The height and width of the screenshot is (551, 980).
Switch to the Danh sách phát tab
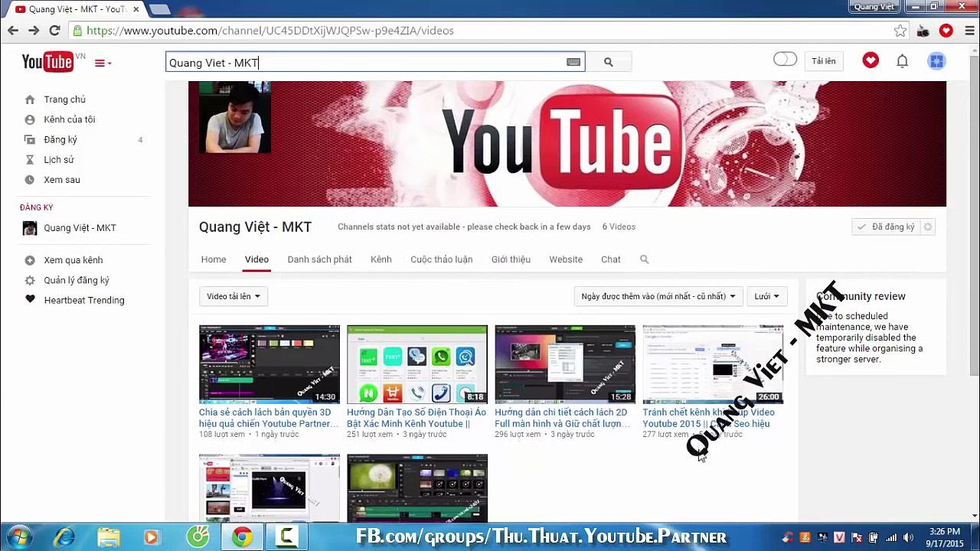(319, 259)
